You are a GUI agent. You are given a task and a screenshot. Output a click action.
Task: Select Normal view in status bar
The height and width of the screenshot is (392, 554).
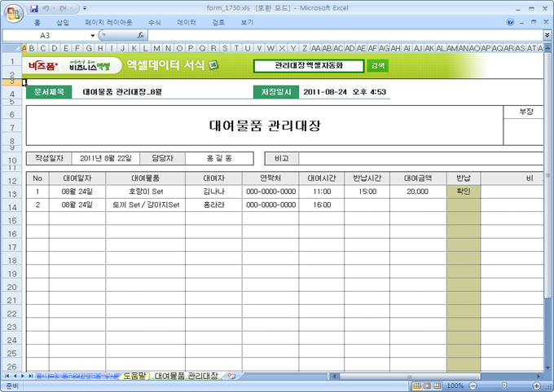click(416, 385)
